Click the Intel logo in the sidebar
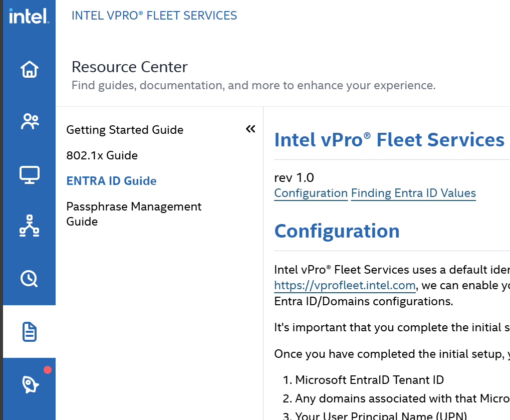 (x=29, y=16)
